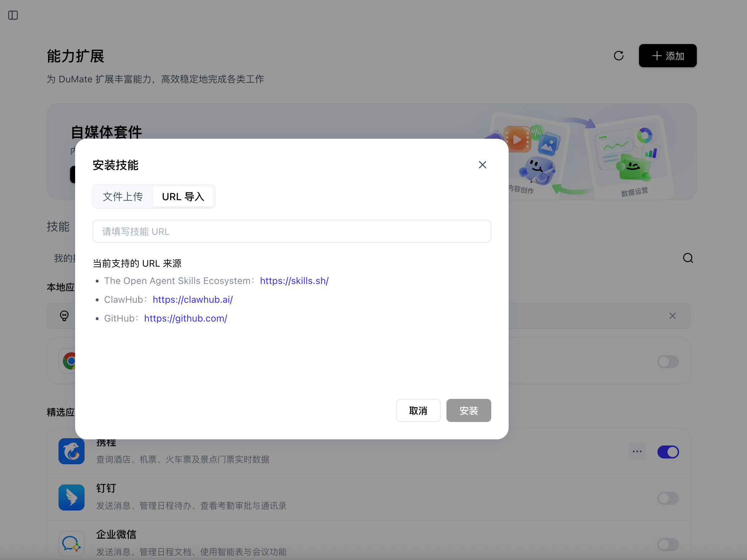
Task: Focus the 请填写技能 URL input field
Action: tap(292, 231)
